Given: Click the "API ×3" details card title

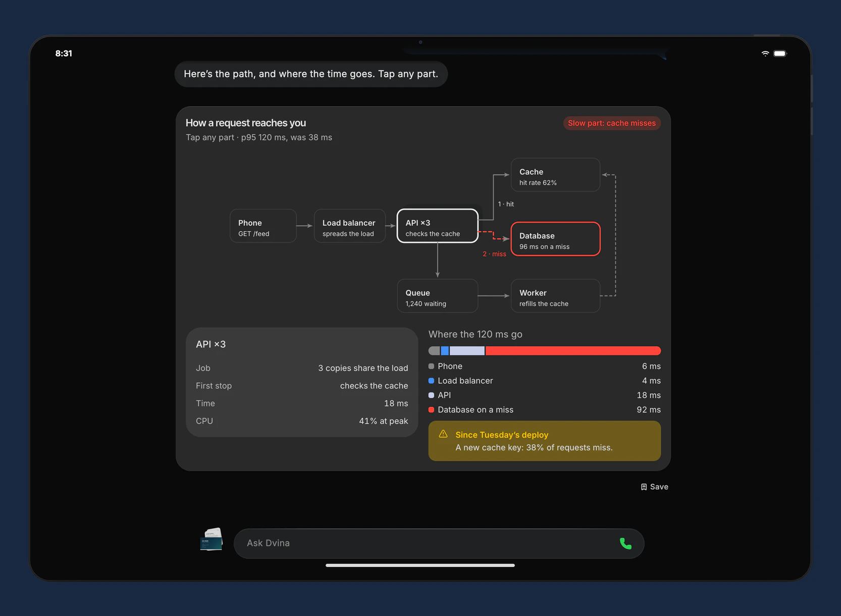Looking at the screenshot, I should point(211,344).
